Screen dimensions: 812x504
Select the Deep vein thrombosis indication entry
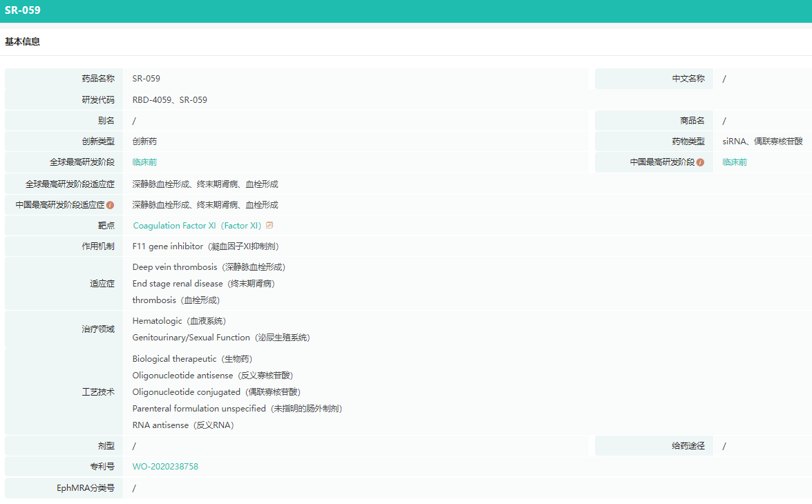(208, 267)
